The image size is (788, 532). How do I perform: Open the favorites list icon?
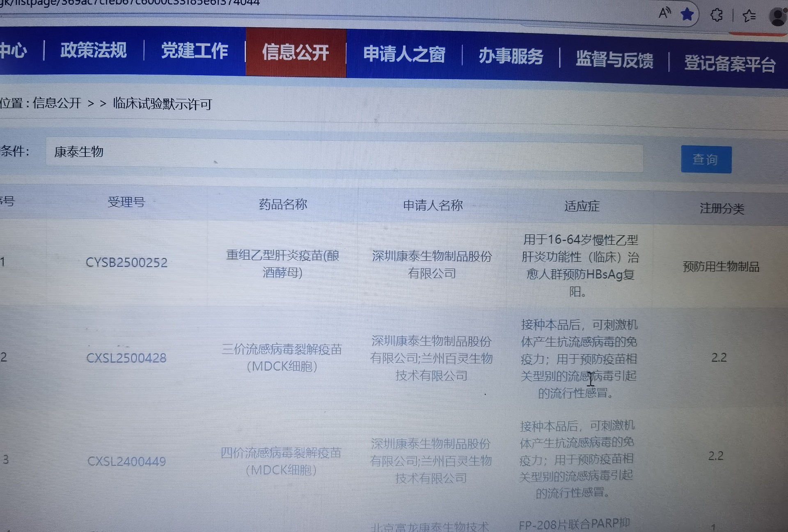pos(749,16)
